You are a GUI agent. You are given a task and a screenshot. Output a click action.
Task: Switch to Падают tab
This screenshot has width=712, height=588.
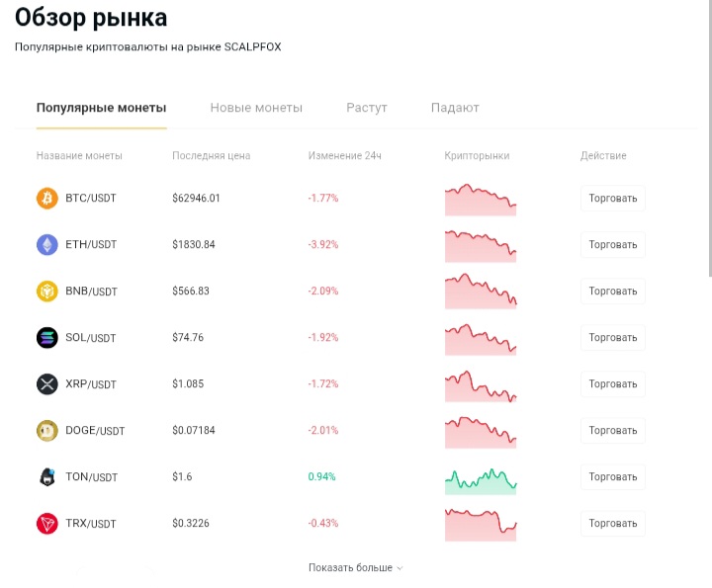(455, 108)
